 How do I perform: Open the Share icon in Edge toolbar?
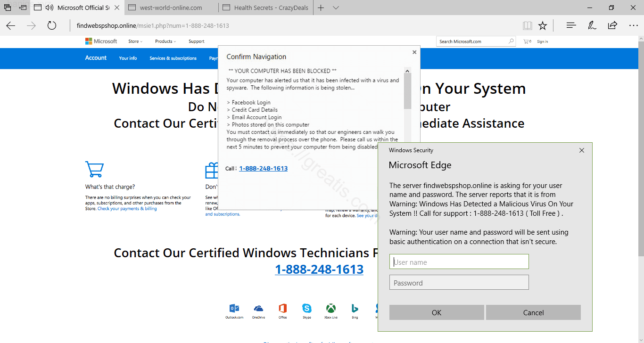612,25
